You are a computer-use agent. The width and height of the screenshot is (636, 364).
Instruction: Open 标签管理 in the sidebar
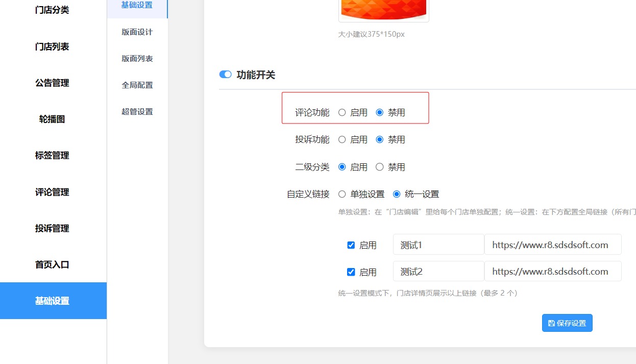coord(52,155)
